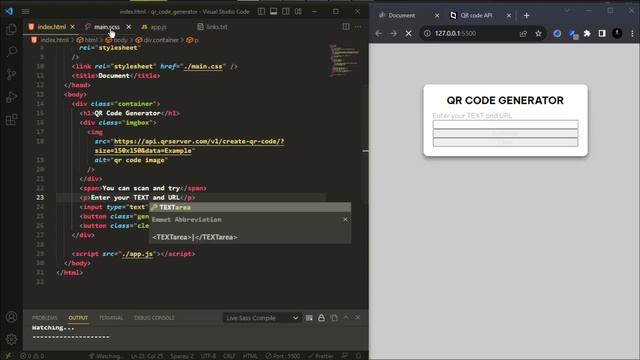Open the ./main.css link in code
Image resolution: width=640 pixels, height=360 pixels.
click(203, 66)
